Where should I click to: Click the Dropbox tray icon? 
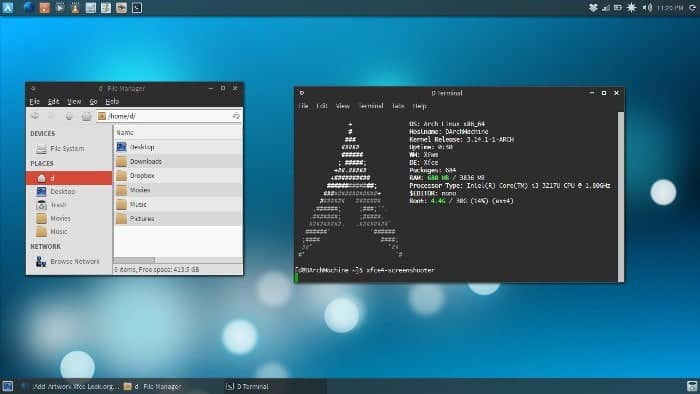coord(593,8)
